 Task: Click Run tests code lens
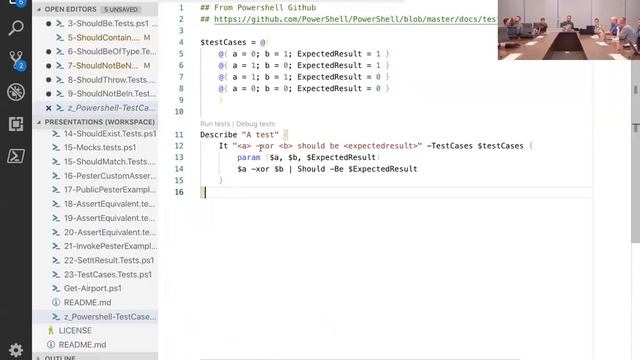point(215,124)
